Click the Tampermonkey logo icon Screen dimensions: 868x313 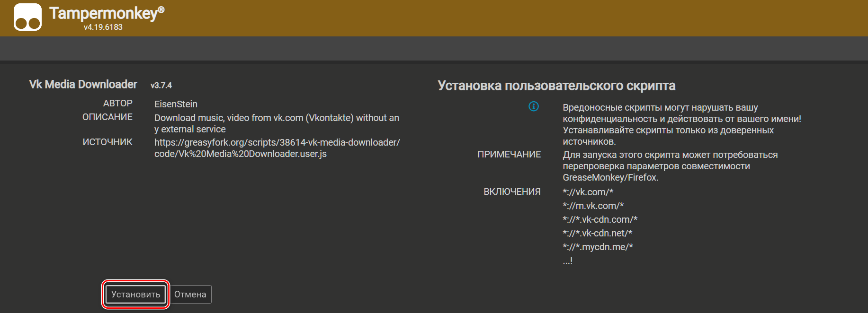(27, 17)
